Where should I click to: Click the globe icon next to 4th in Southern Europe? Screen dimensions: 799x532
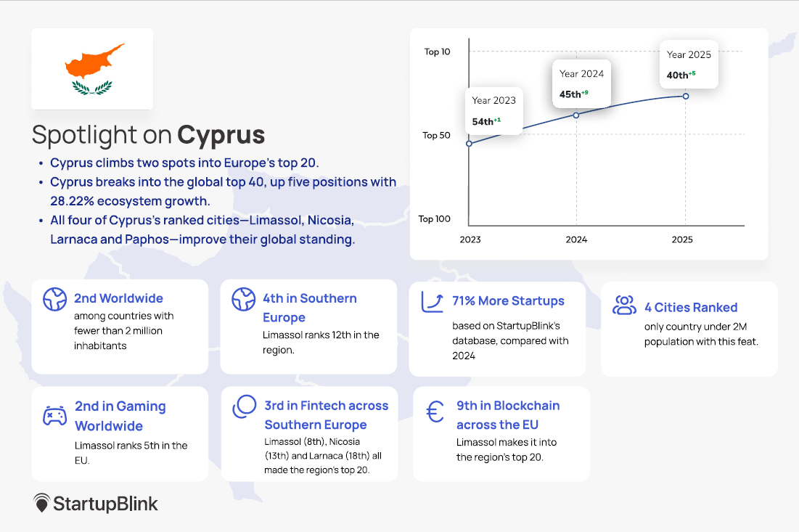click(x=243, y=299)
